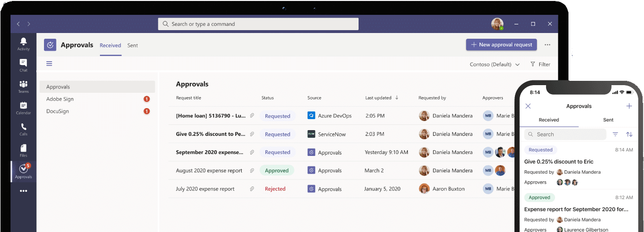Select DocuSign in the left pane
Image resolution: width=644 pixels, height=232 pixels.
[x=59, y=111]
